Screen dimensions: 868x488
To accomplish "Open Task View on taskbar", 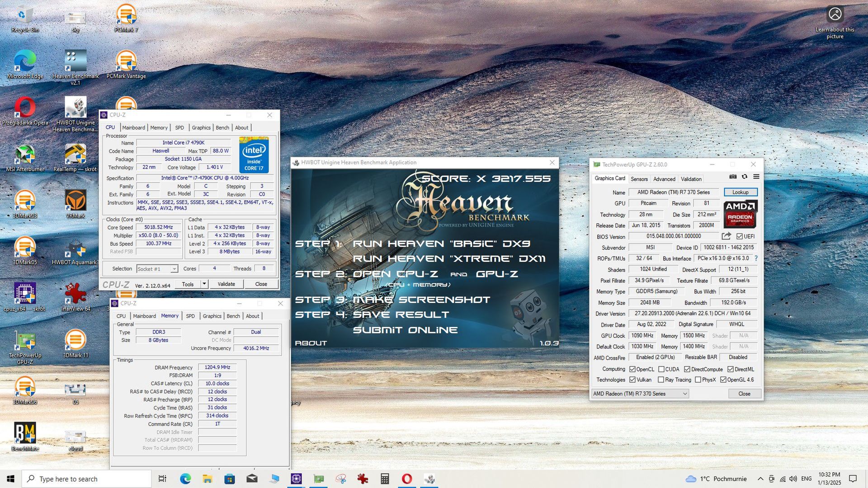I will coord(162,479).
